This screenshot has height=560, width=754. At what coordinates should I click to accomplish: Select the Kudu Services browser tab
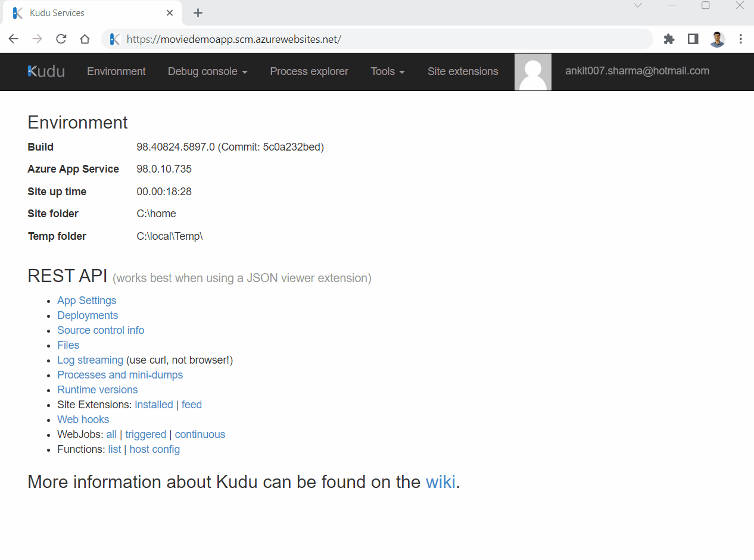click(92, 12)
